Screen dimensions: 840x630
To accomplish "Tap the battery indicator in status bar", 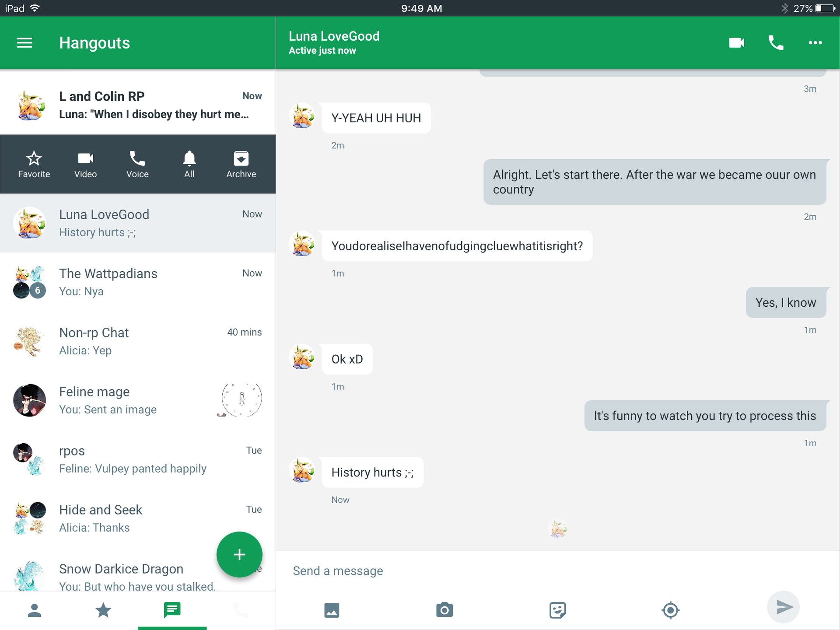I will click(x=825, y=8).
